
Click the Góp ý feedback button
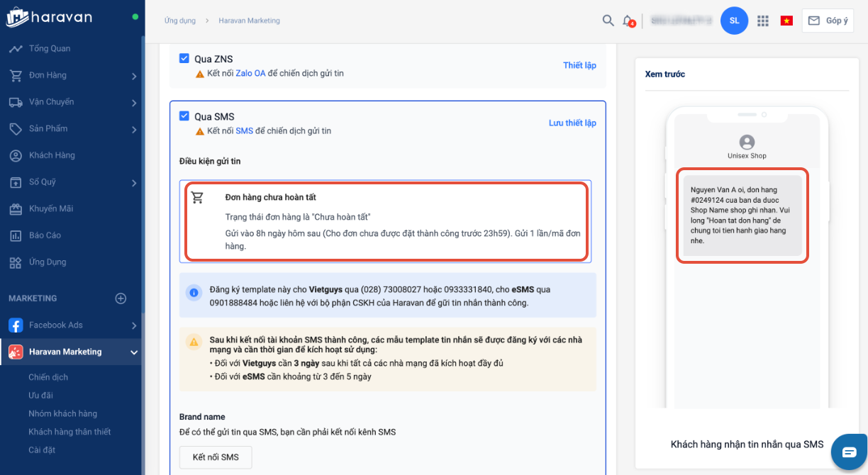point(827,21)
